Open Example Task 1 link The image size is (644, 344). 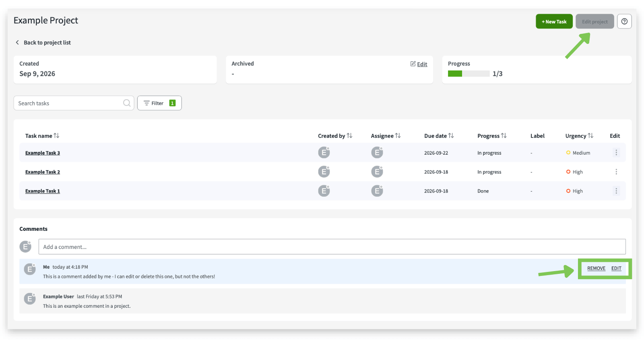pos(43,191)
